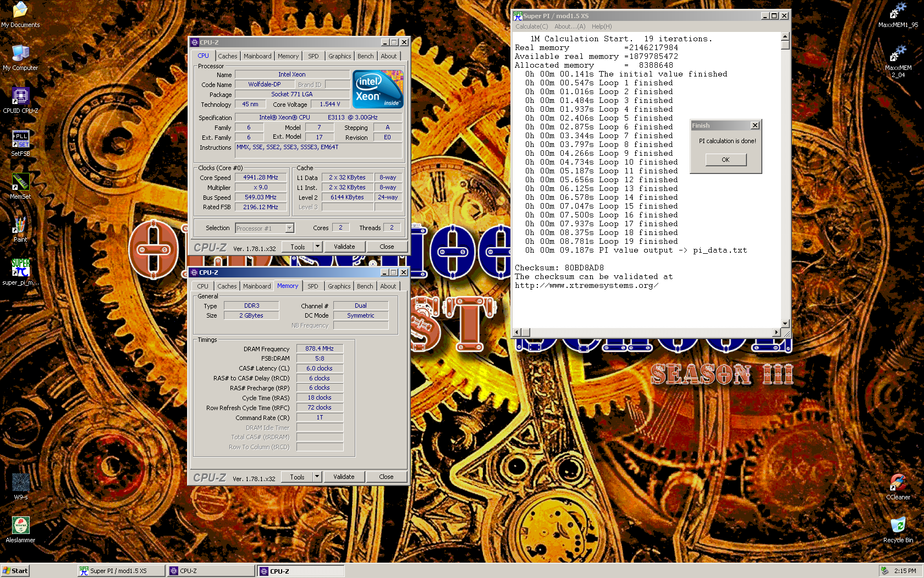Screen dimensions: 924x578
Task: Click the Core Speed value 4941.28 MHz
Action: pyautogui.click(x=261, y=177)
